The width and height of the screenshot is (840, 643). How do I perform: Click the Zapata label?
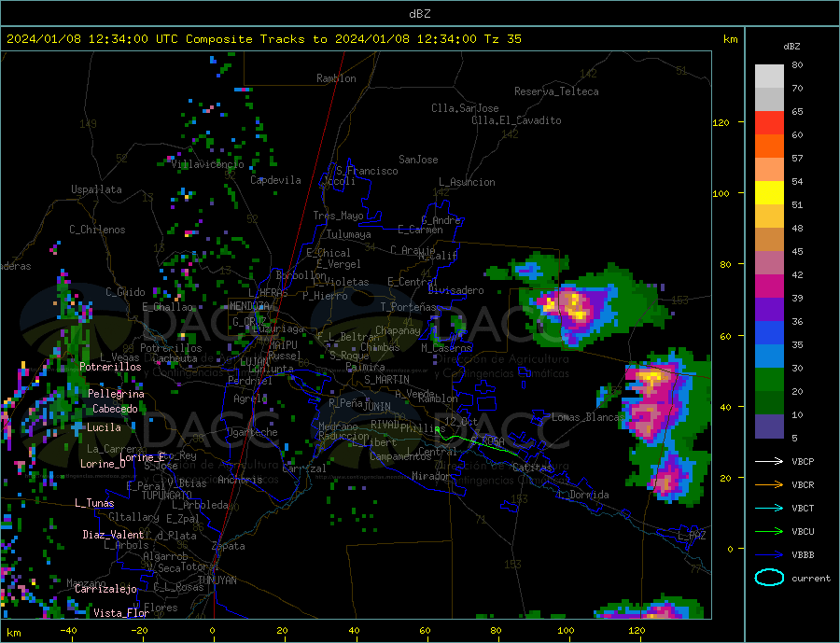(x=229, y=546)
